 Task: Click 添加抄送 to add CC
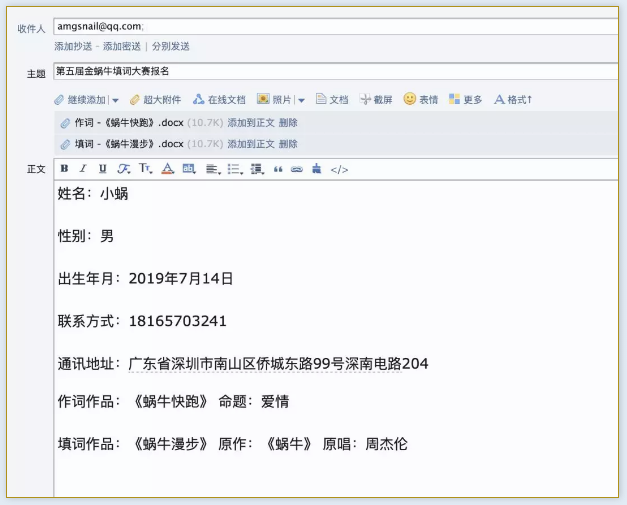pos(73,46)
